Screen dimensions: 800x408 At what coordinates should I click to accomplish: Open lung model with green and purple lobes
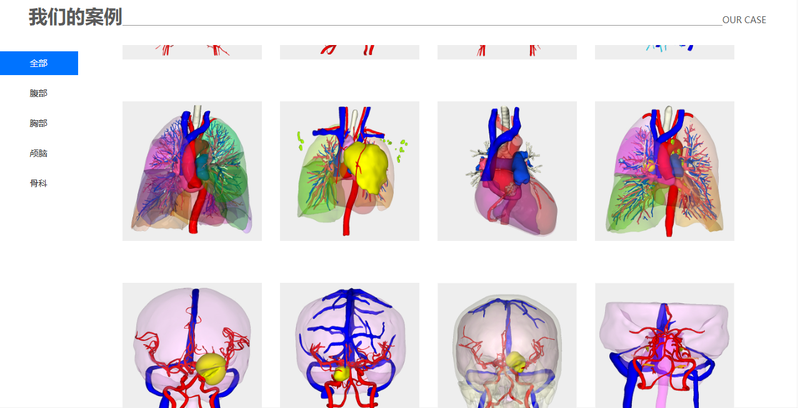(x=192, y=171)
